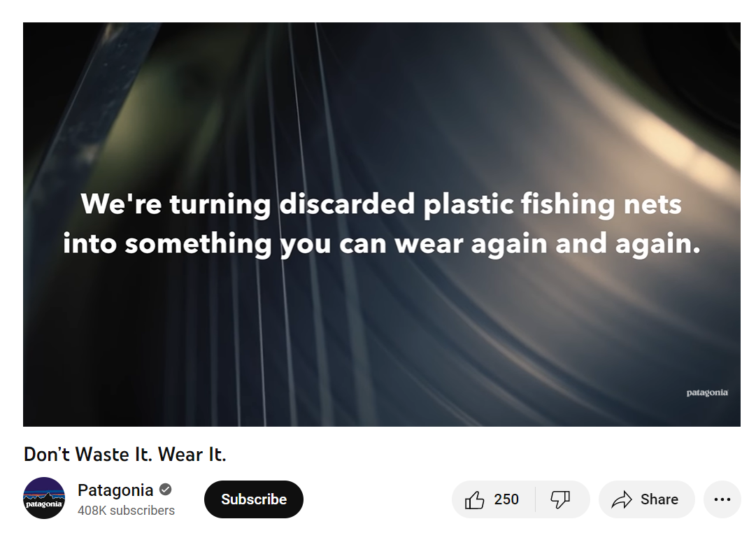Click the patagonia watermark in the video
Viewport: 756px width, 533px height.
[x=707, y=392]
